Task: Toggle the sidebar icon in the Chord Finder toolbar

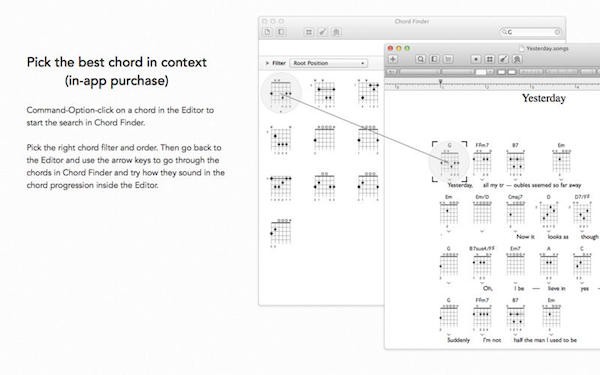Action: point(281,32)
